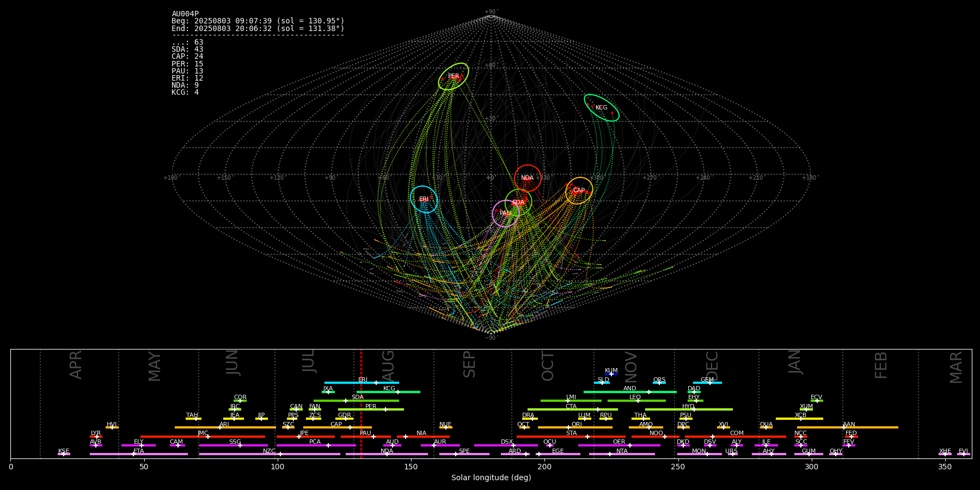This screenshot has width=980, height=490.
Task: Click the SSG purple bar in timeline
Action: click(x=233, y=445)
